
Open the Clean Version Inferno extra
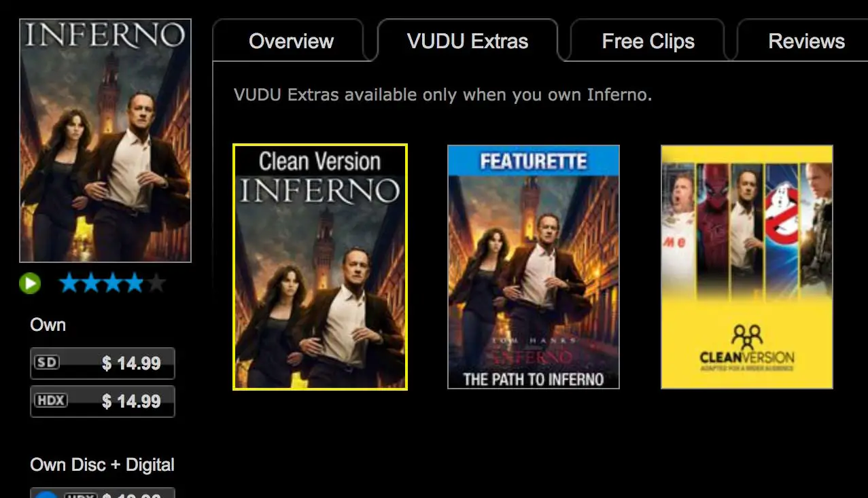point(320,267)
